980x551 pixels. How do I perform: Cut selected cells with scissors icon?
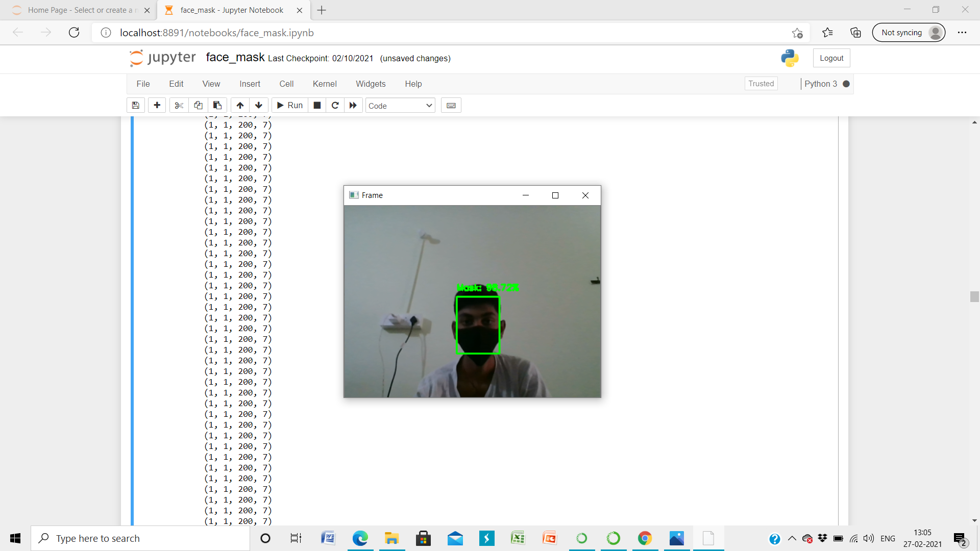tap(179, 105)
